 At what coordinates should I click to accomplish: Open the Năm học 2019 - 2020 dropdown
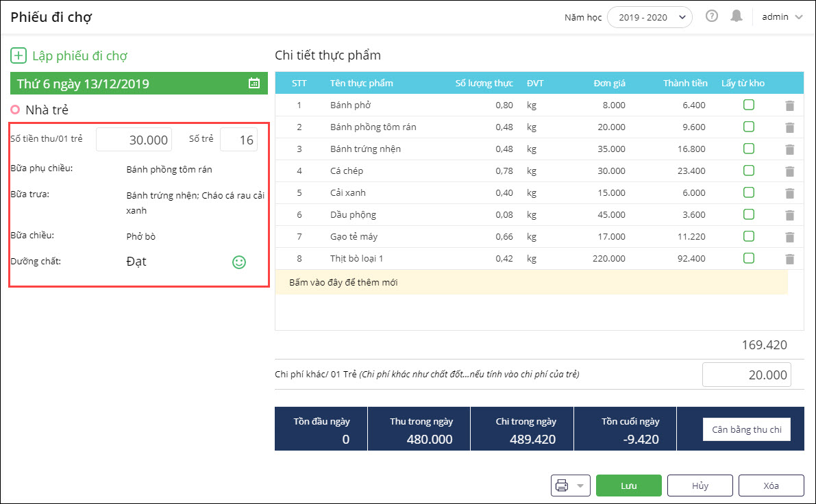point(650,17)
